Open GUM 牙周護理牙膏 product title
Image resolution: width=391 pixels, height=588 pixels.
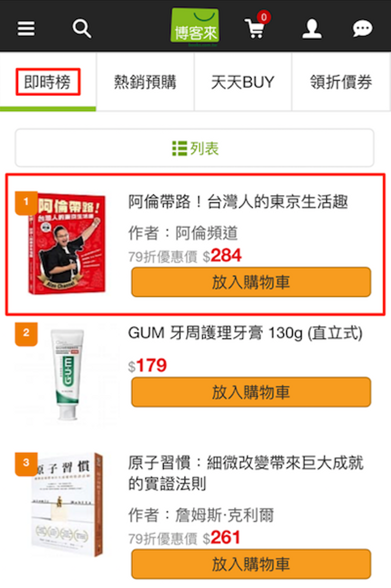pos(245,333)
